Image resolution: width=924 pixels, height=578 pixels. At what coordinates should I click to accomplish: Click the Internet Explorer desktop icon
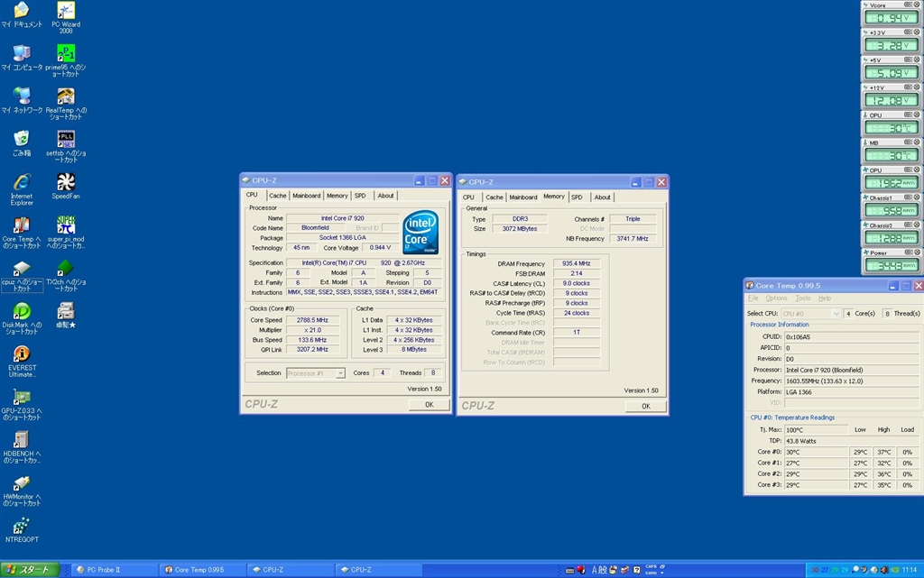(22, 182)
